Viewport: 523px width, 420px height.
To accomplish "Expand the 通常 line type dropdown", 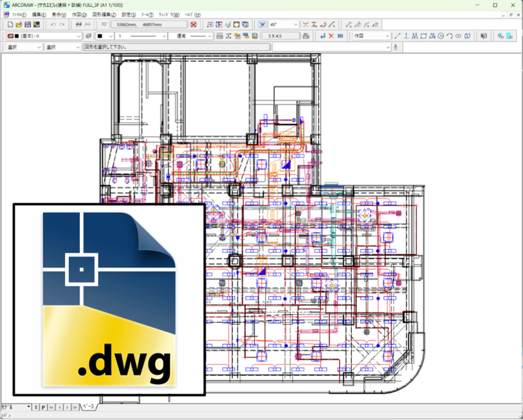I will (x=209, y=36).
